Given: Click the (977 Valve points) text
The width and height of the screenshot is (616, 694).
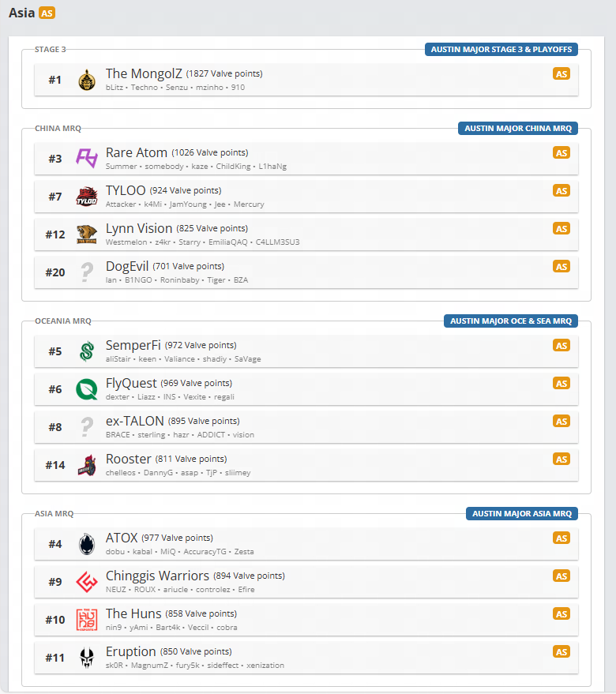Looking at the screenshot, I should pos(177,538).
